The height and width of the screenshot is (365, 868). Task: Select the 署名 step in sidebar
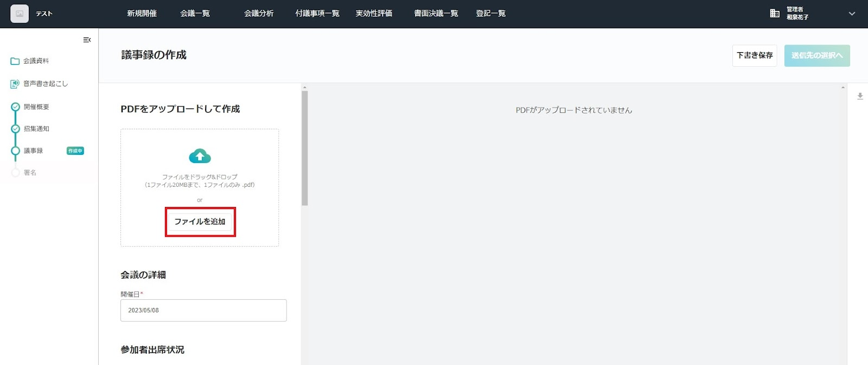pos(30,173)
